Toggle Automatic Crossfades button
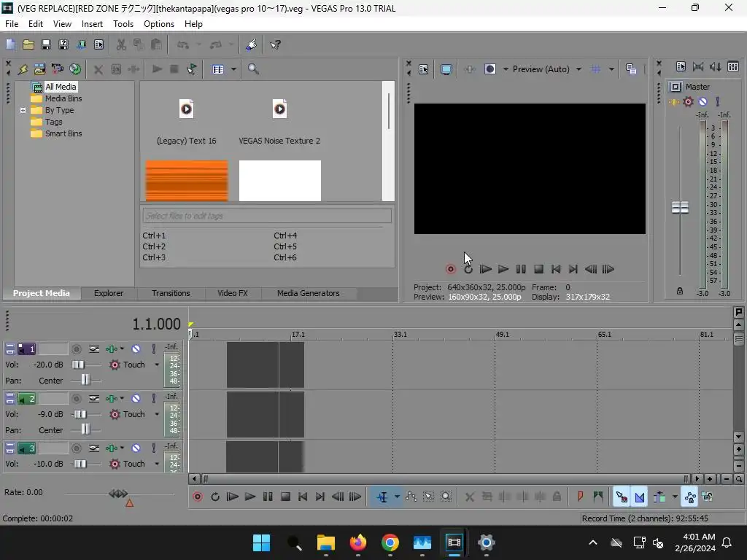Screen dimensions: 747x560 (640, 497)
